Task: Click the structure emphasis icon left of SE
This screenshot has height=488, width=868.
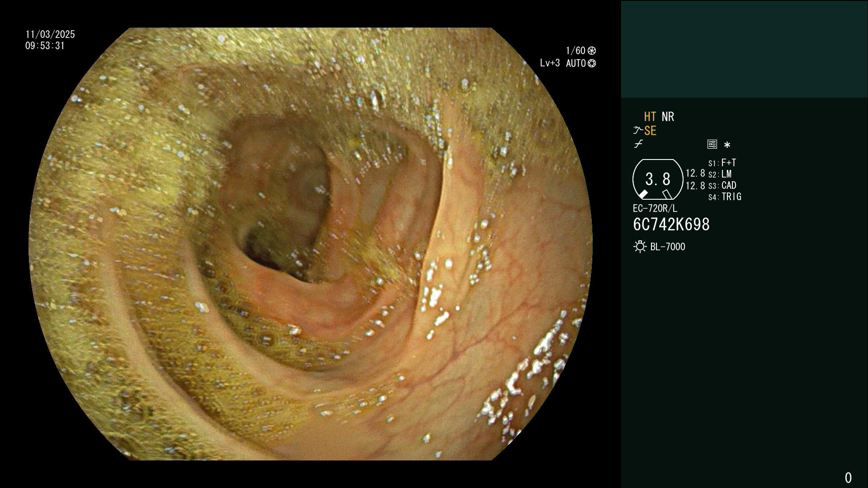Action: pyautogui.click(x=638, y=131)
